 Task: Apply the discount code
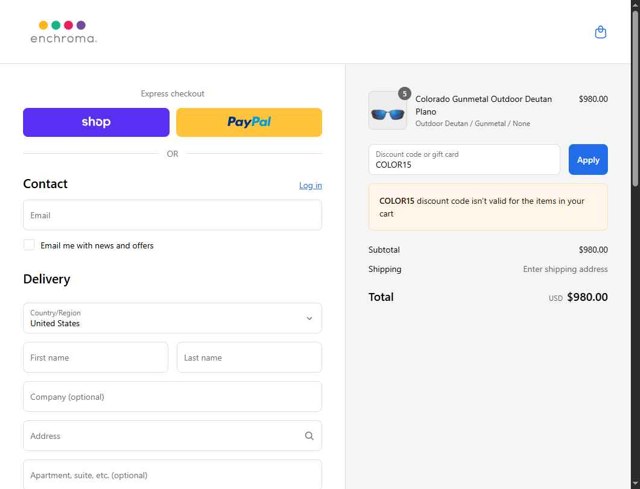[588, 160]
